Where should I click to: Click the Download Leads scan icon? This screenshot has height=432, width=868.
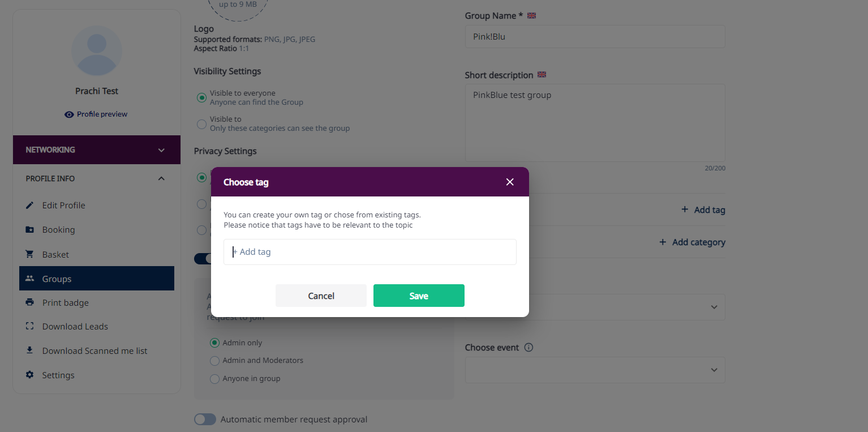click(30, 326)
